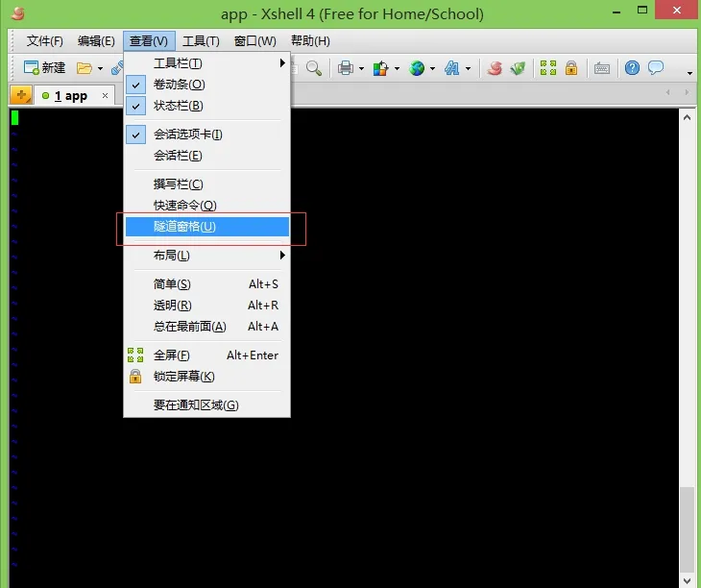Viewport: 701px width, 588px height.
Task: Close the '1 app' session tab
Action: [x=105, y=96]
